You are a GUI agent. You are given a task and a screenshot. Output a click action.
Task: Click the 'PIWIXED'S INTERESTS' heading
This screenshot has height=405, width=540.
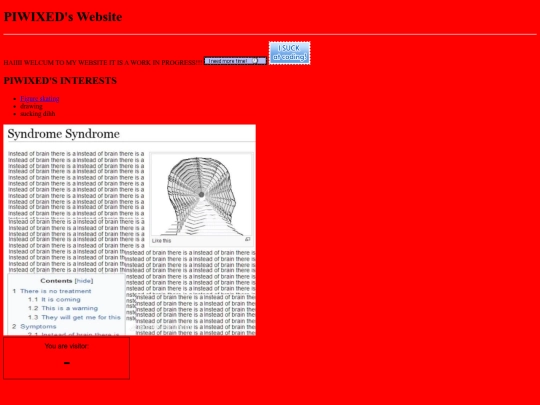click(x=60, y=81)
